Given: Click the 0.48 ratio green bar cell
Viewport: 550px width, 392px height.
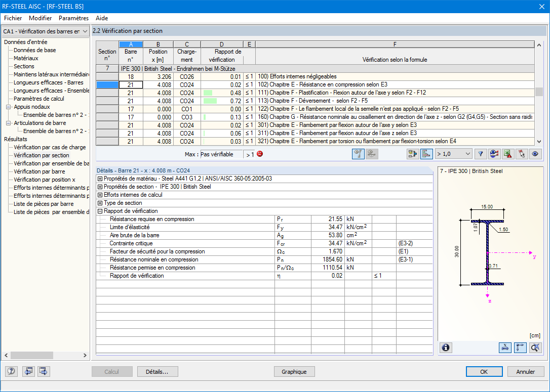Looking at the screenshot, I should 222,93.
